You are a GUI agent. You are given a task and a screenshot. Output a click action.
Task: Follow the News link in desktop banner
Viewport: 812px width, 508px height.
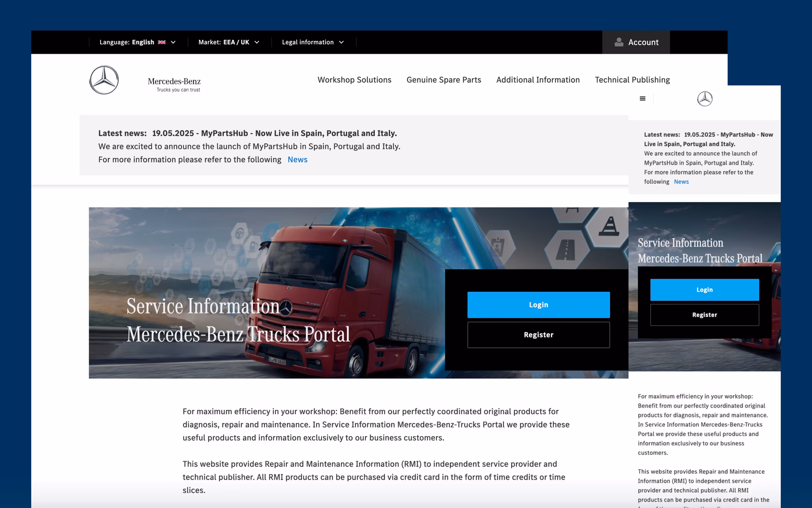[297, 160]
